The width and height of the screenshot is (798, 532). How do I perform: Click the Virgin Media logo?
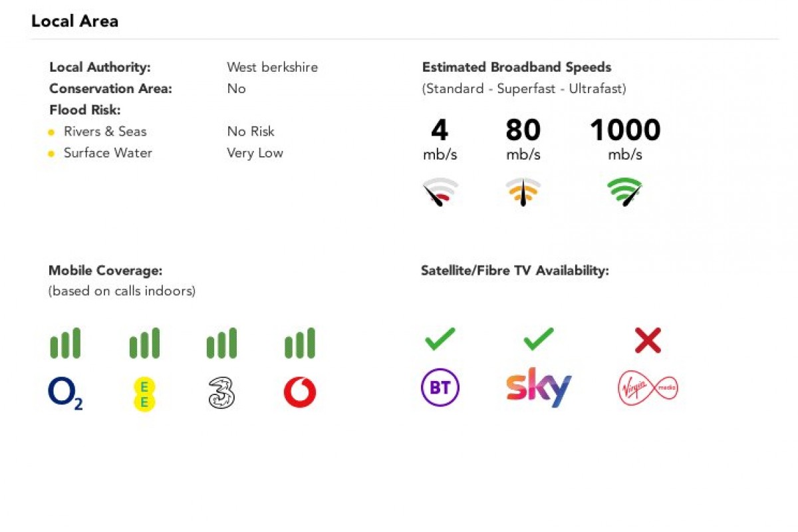tap(648, 388)
